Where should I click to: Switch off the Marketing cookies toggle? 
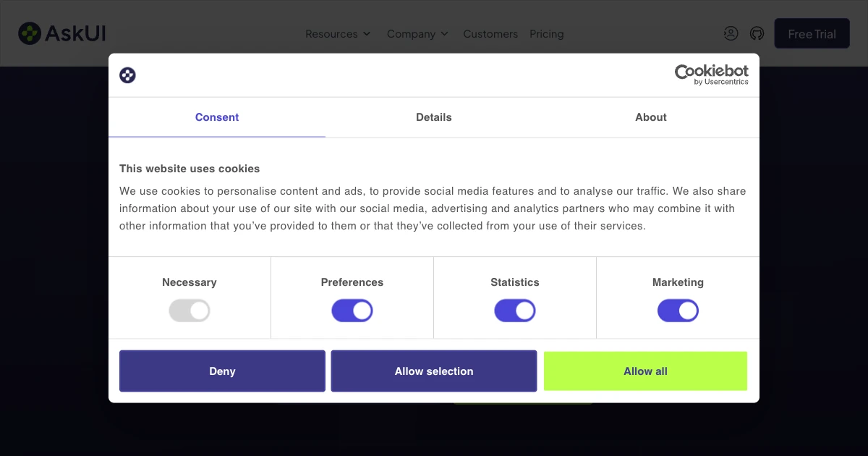coord(678,311)
